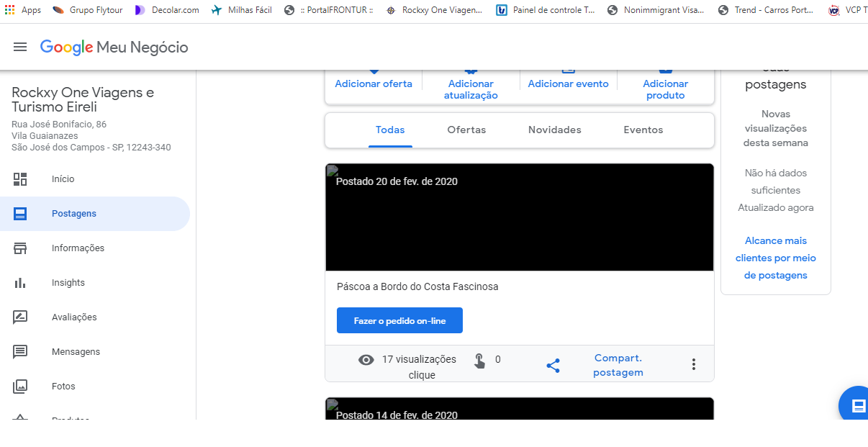Click the Rua José Bonifacio, 86 address
The image size is (868, 447).
(x=59, y=125)
